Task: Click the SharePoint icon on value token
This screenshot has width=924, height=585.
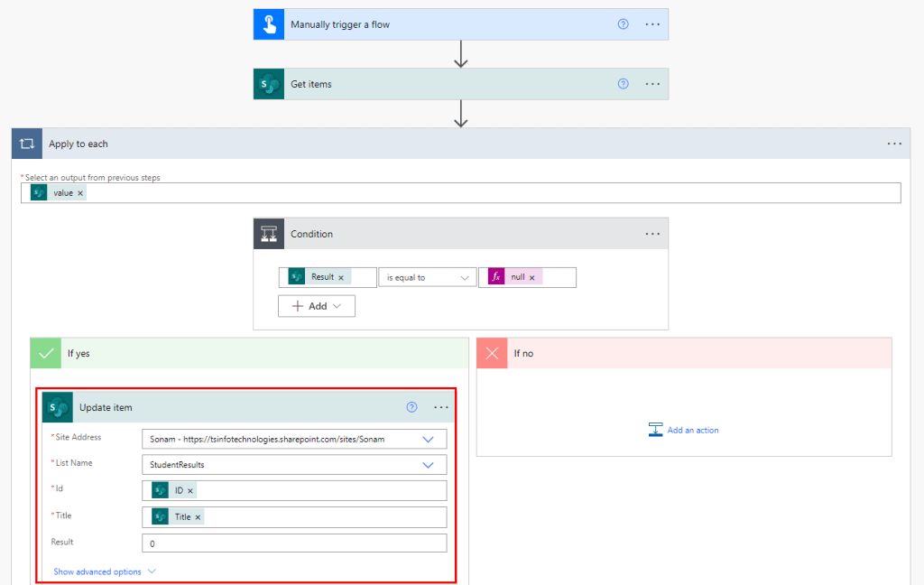Action: click(39, 193)
